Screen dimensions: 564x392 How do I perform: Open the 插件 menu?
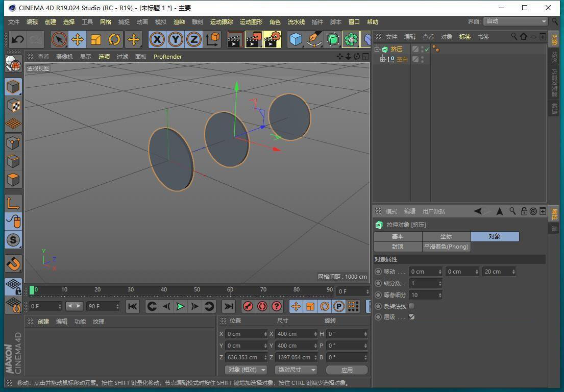pos(317,22)
